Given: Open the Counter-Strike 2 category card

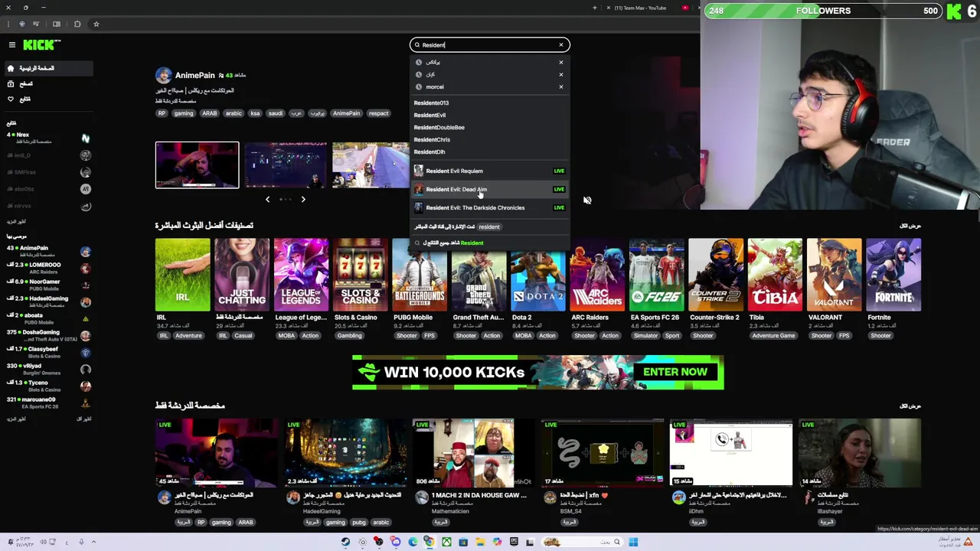Looking at the screenshot, I should pyautogui.click(x=716, y=275).
